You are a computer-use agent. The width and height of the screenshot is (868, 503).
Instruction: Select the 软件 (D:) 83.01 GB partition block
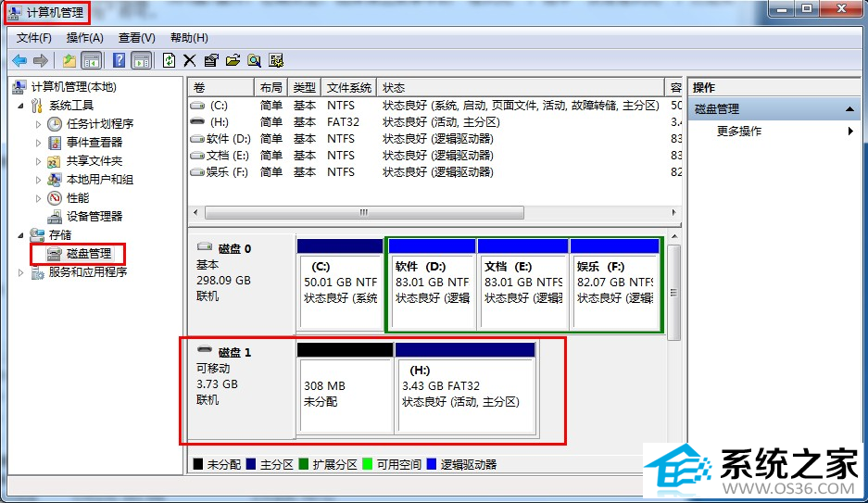coord(432,284)
